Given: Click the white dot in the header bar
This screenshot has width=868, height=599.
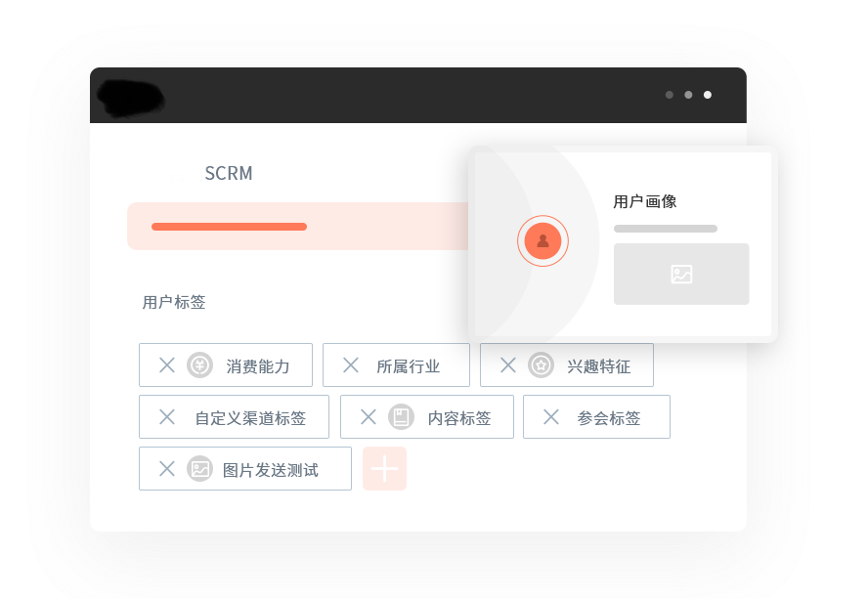Looking at the screenshot, I should tap(708, 95).
